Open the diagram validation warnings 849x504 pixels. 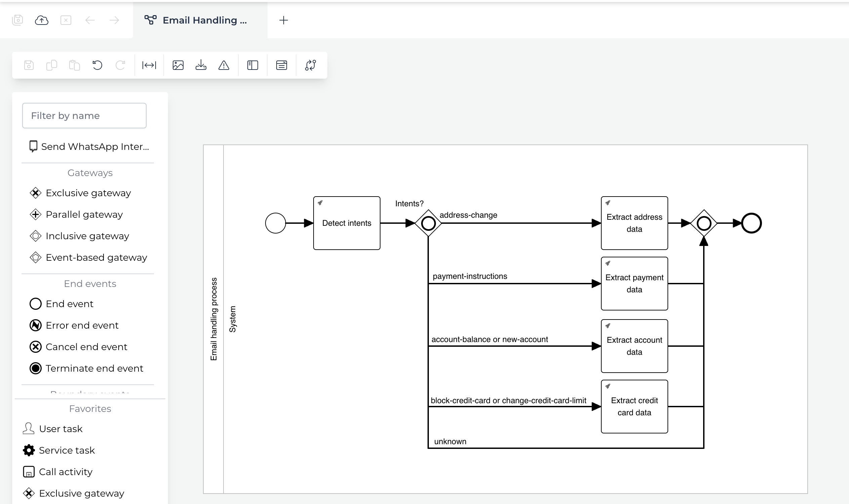pyautogui.click(x=224, y=65)
